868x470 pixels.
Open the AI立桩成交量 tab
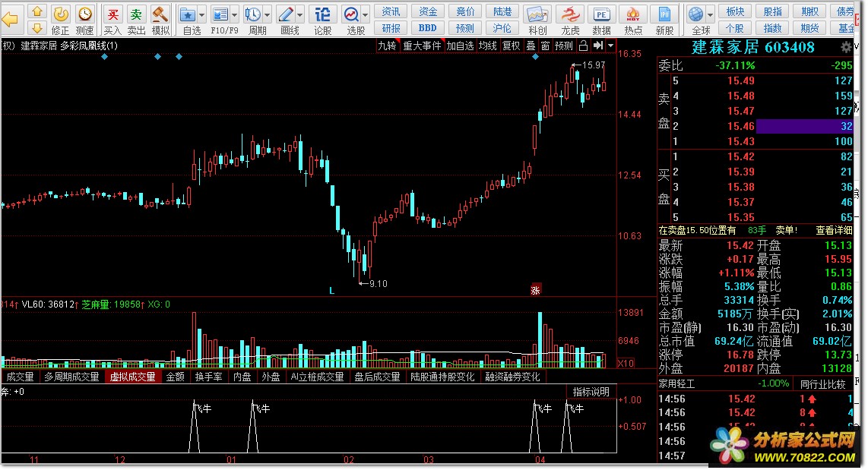coord(317,377)
